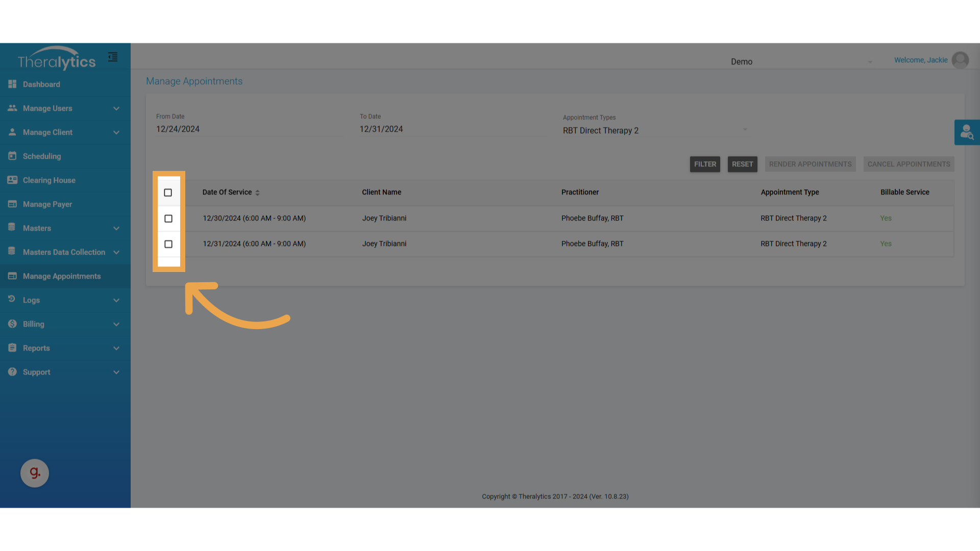980x551 pixels.
Task: Click the FILTER button
Action: coord(705,164)
